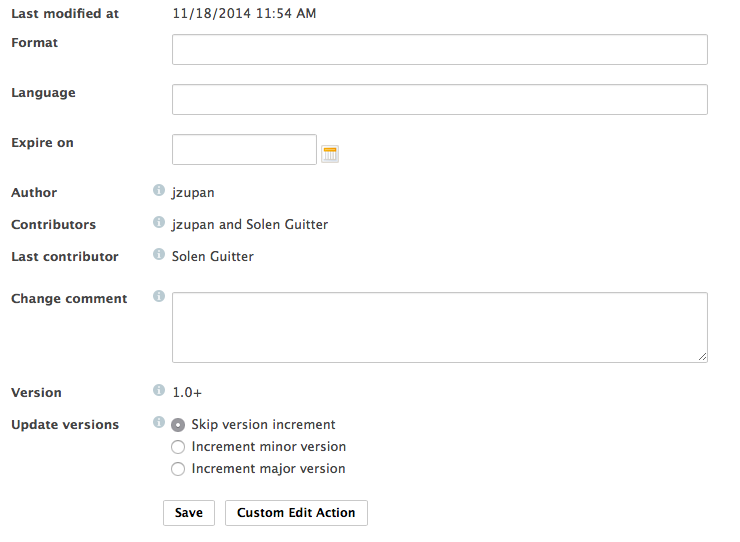Click the info icon beside Update versions
This screenshot has width=740, height=542.
(x=159, y=422)
